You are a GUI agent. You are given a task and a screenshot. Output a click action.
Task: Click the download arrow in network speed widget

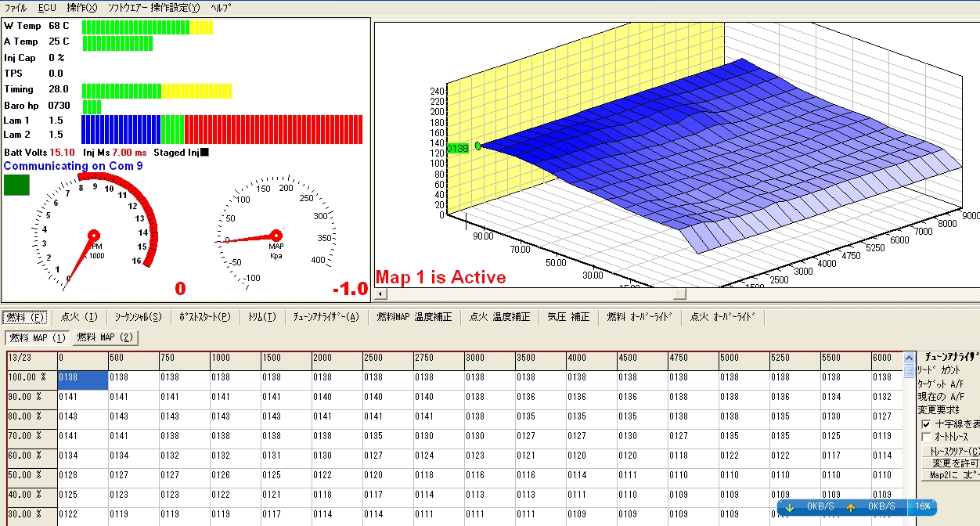[789, 506]
